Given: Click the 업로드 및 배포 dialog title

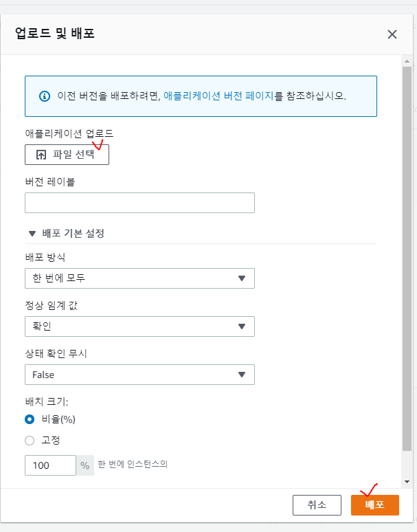Looking at the screenshot, I should coord(54,33).
